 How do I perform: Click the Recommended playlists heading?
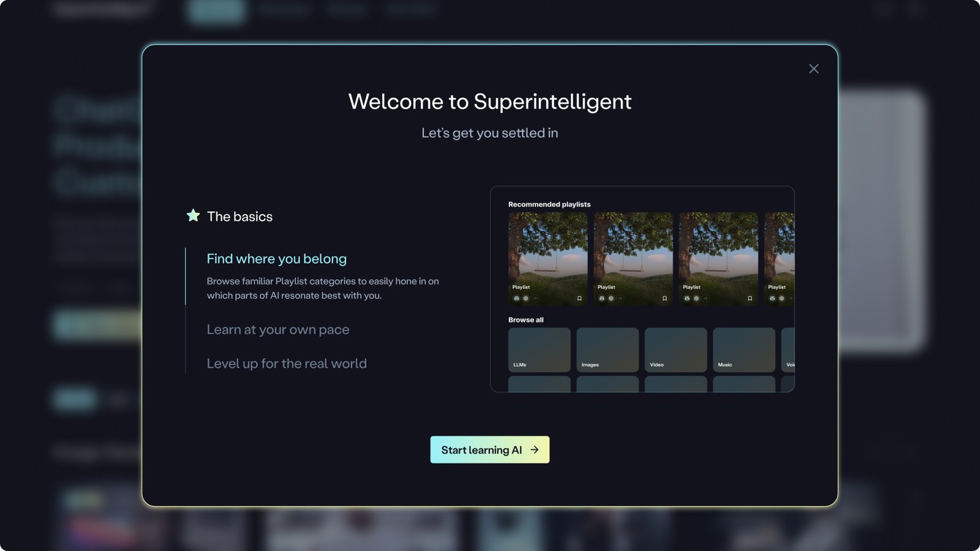point(549,204)
